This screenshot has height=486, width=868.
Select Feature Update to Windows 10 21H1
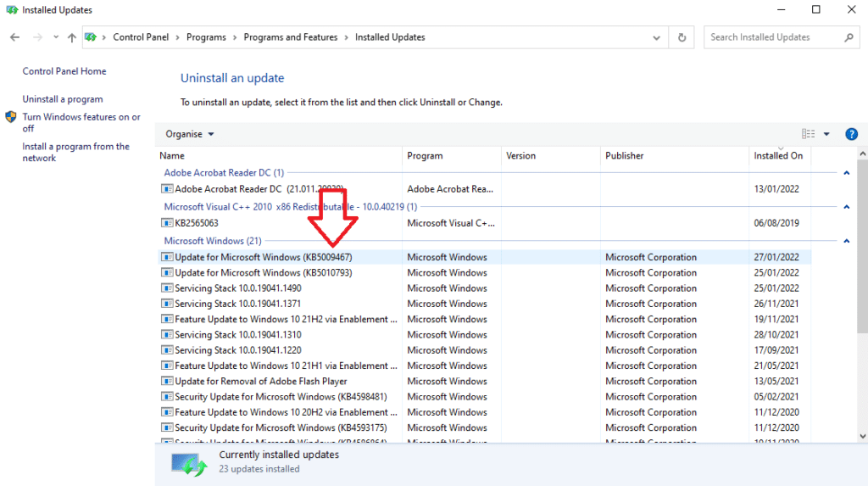coord(485,366)
